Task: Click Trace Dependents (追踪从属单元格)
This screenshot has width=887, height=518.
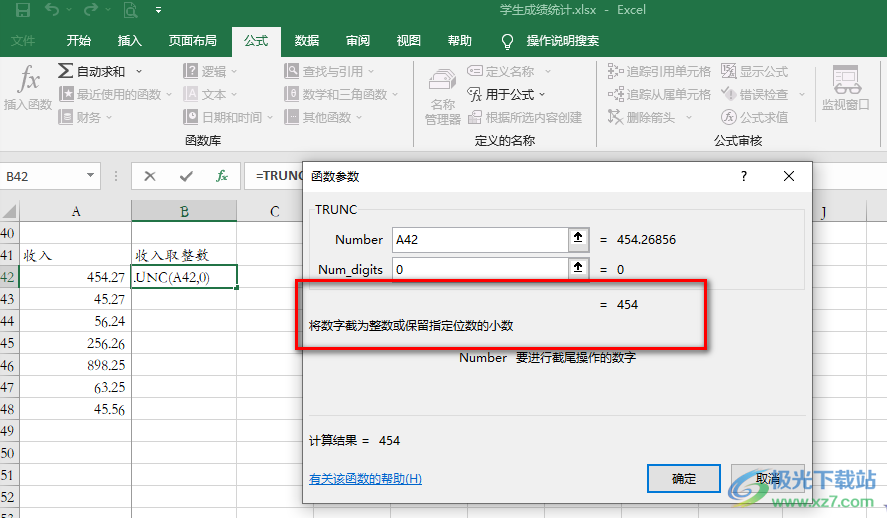Action: pos(659,94)
